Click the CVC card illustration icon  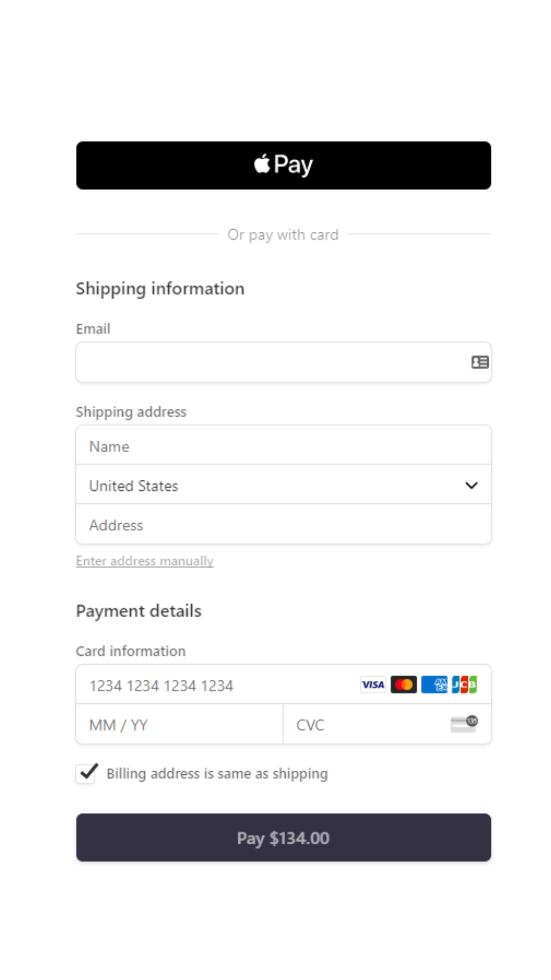point(463,724)
